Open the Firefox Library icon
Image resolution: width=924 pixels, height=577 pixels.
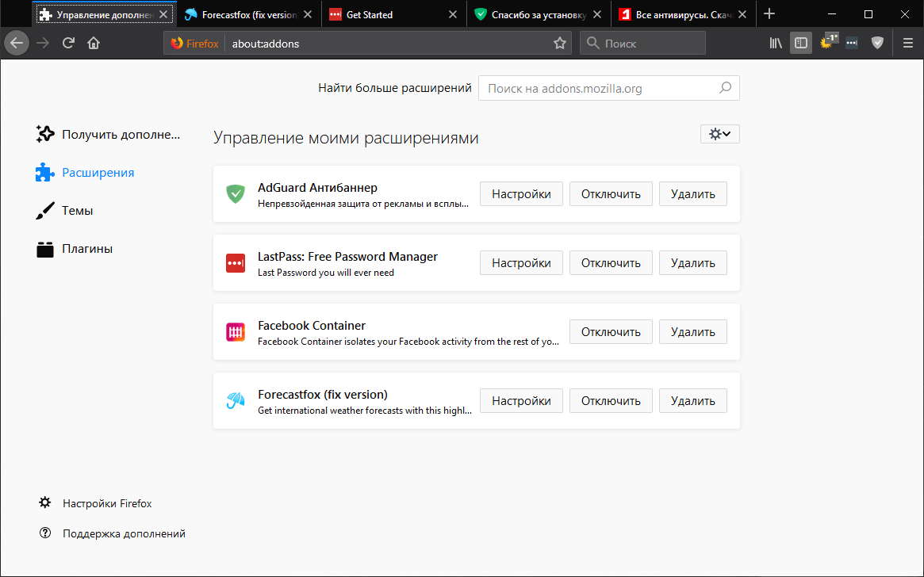click(x=775, y=43)
